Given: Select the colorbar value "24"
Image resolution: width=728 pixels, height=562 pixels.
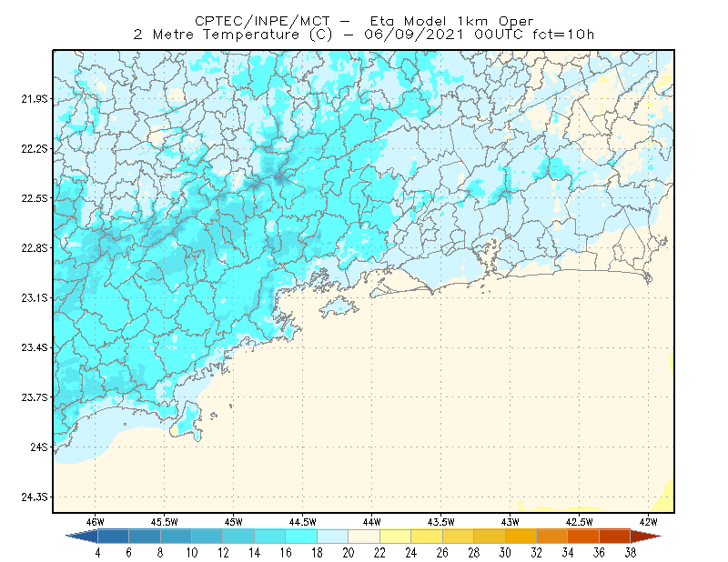Looking at the screenshot, I should (411, 553).
